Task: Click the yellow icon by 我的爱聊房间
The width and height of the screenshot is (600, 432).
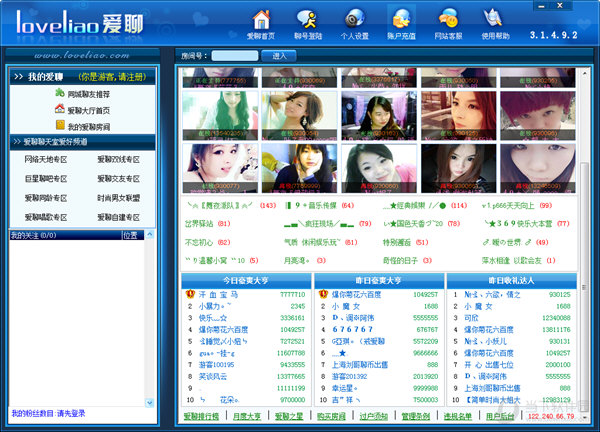Action: click(60, 125)
